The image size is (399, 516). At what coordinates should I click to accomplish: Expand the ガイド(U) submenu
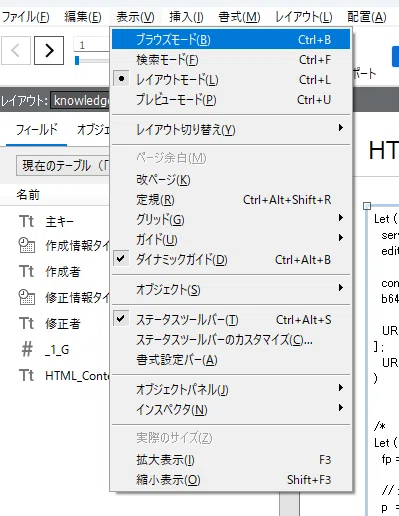click(231, 240)
